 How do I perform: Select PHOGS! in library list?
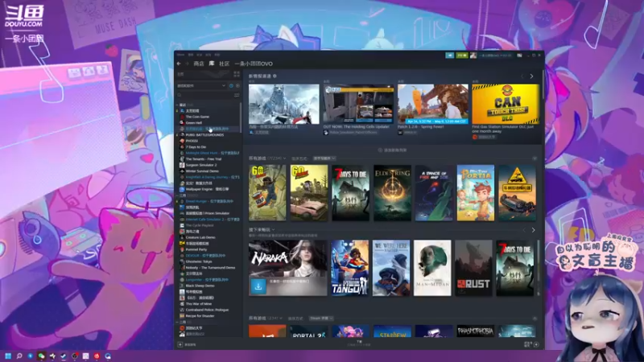[192, 141]
